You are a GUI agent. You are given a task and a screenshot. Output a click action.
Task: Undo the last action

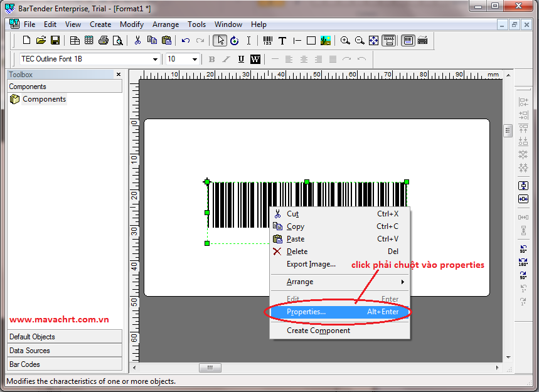coord(186,41)
